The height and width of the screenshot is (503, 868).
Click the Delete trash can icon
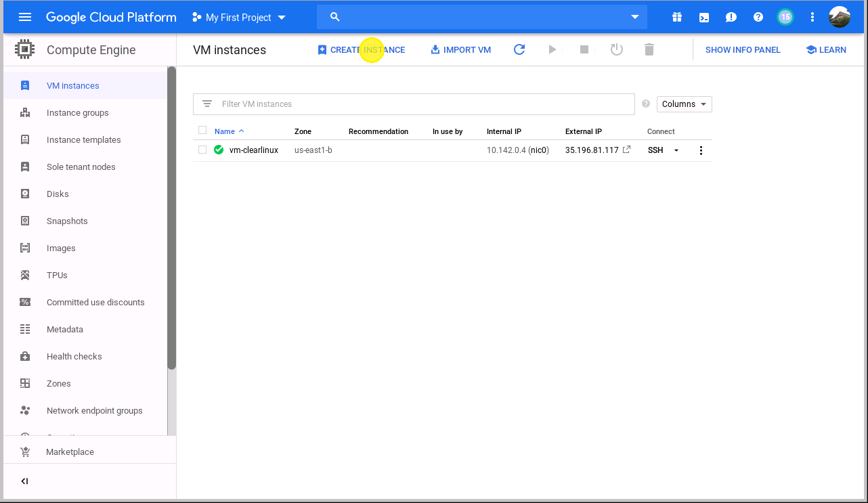[x=649, y=49]
